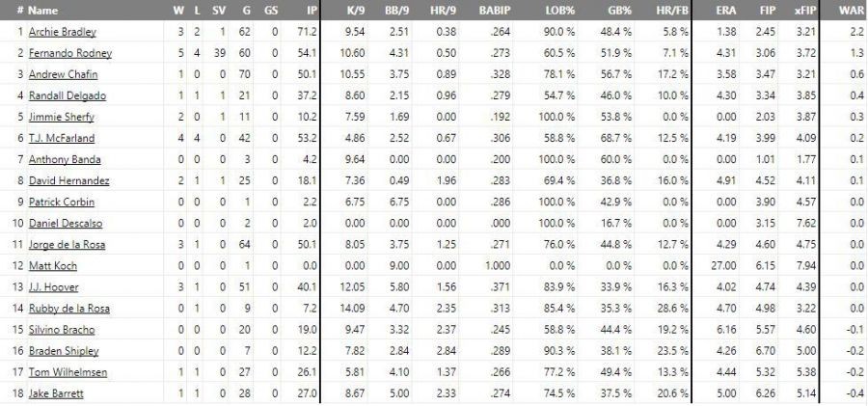Screen dimensions: 868x406
Task: Open Tom Wilhelmsen's profile link
Action: point(68,372)
